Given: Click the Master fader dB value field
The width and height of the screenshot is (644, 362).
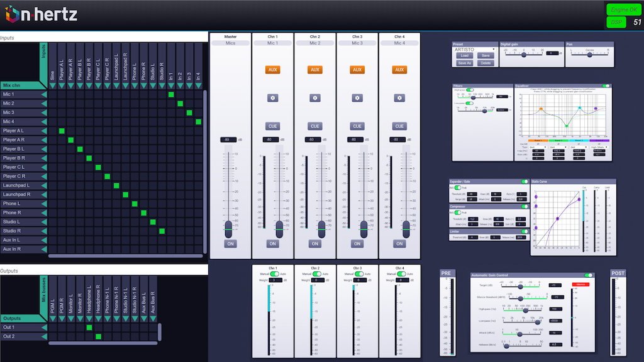Looking at the screenshot, I should 228,140.
